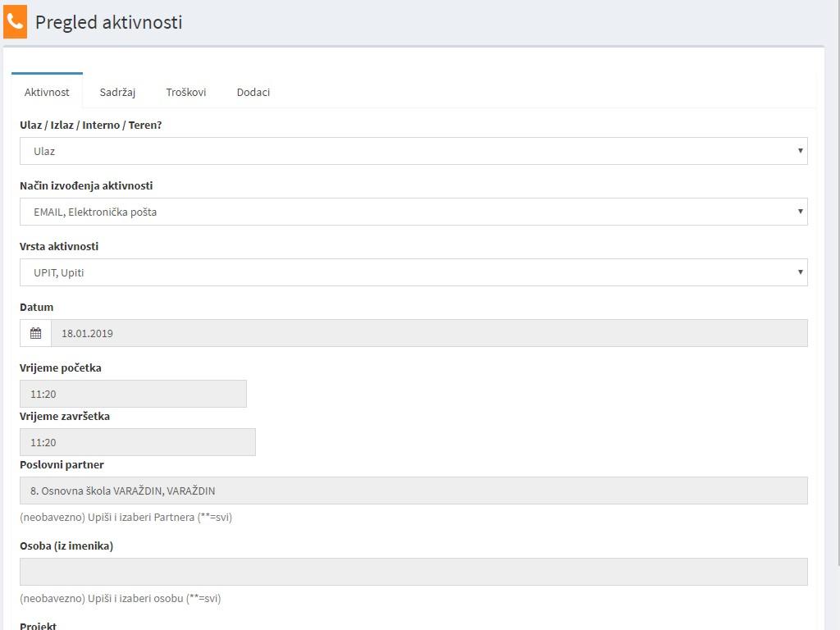Image resolution: width=840 pixels, height=630 pixels.
Task: Expand the Ulaz direction dropdown
Action: (x=413, y=151)
